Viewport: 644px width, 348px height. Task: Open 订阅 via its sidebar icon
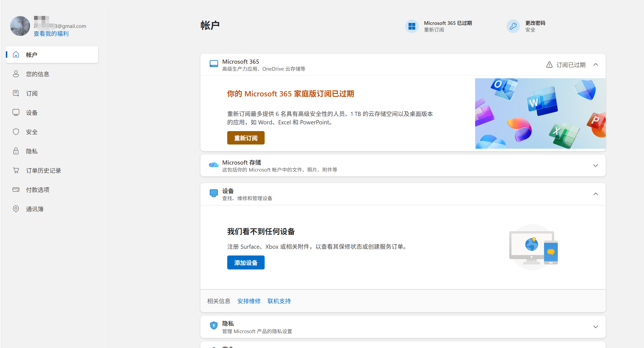point(16,93)
